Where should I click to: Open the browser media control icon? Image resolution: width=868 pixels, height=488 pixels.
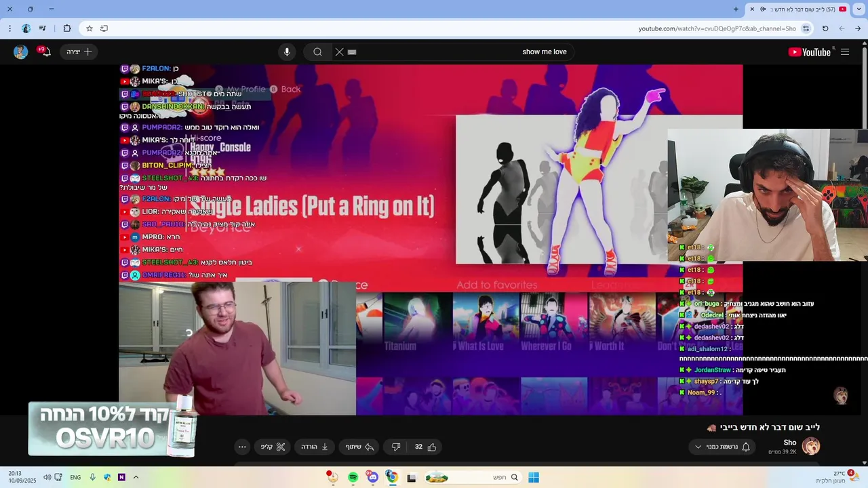tap(43, 28)
